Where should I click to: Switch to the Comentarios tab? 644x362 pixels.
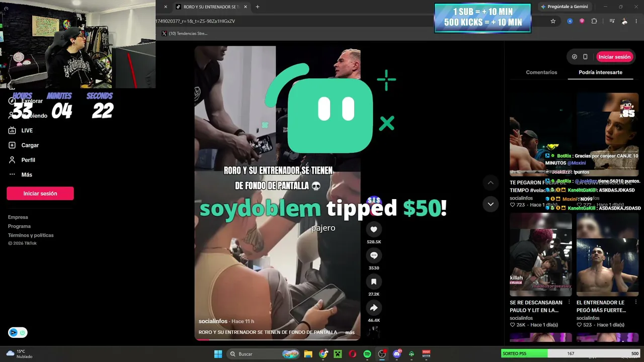coord(541,72)
